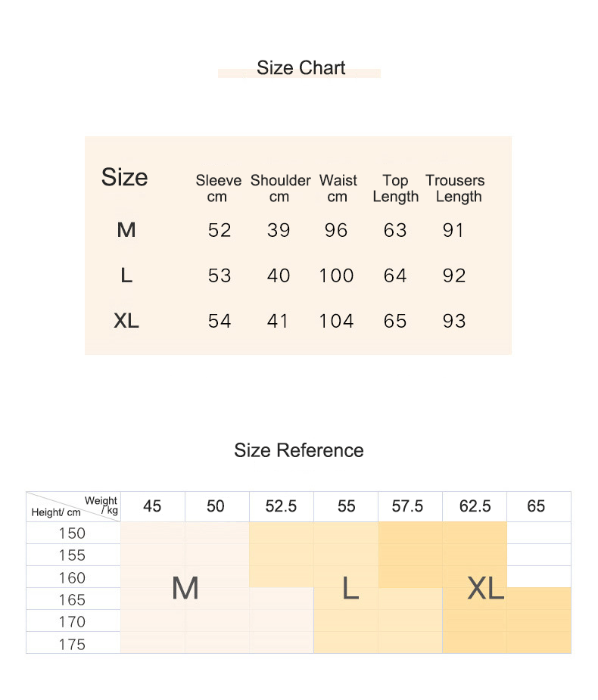Image resolution: width=598 pixels, height=700 pixels.
Task: Click the Size Chart heading
Action: (x=301, y=68)
